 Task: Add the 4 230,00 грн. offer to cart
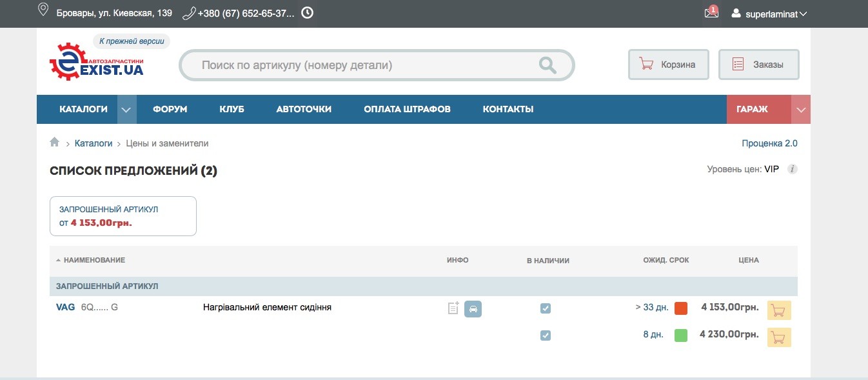tap(778, 337)
